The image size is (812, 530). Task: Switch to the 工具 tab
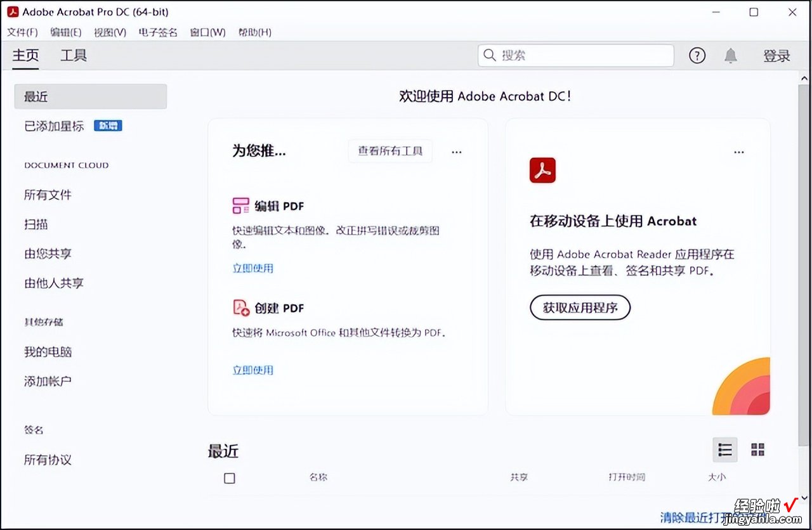click(x=74, y=56)
